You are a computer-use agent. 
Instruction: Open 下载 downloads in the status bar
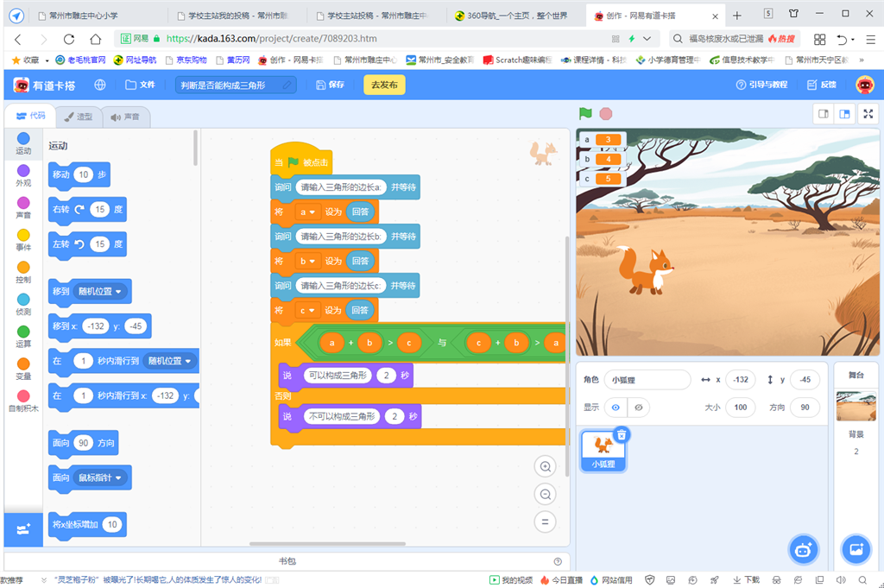746,579
